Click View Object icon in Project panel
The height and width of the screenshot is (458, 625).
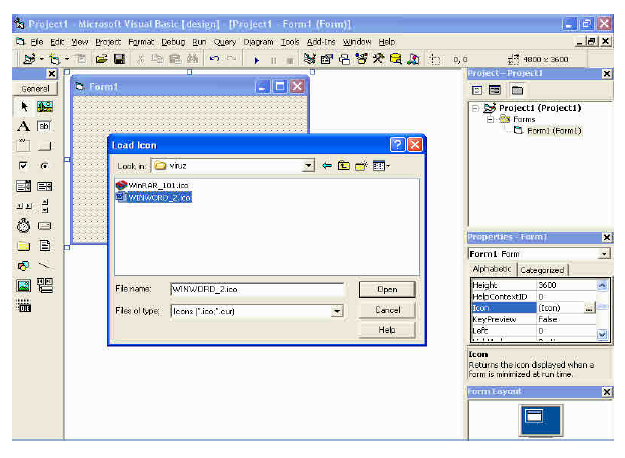[495, 90]
